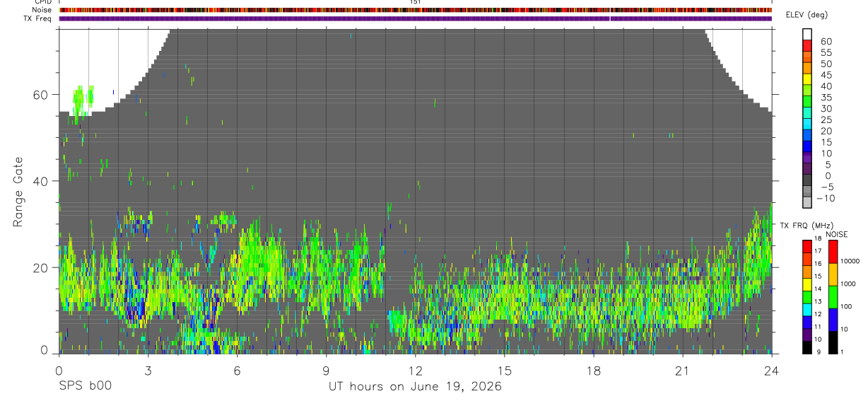
Task: Select the cyan swatch in TX FRQ bar
Action: point(807,309)
